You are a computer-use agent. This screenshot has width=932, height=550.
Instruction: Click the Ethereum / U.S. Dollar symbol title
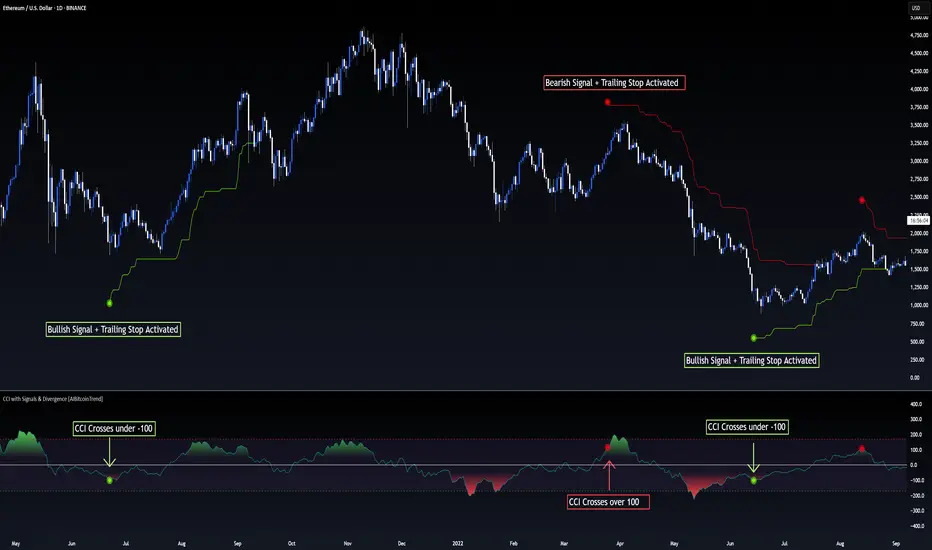[45, 8]
